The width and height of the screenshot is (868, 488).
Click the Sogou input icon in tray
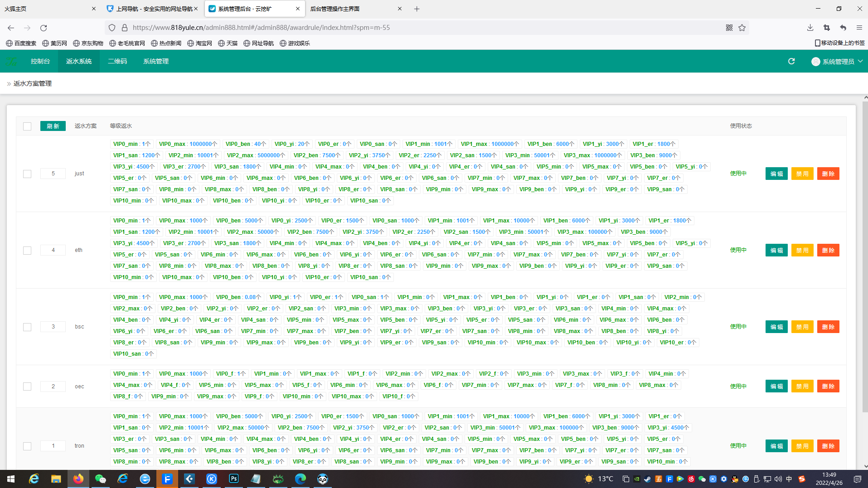802,479
